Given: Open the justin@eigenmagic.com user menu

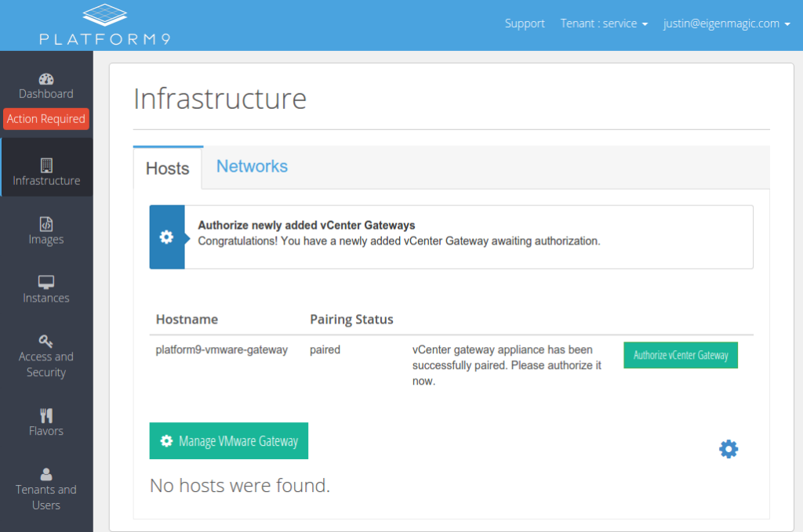Looking at the screenshot, I should 726,24.
